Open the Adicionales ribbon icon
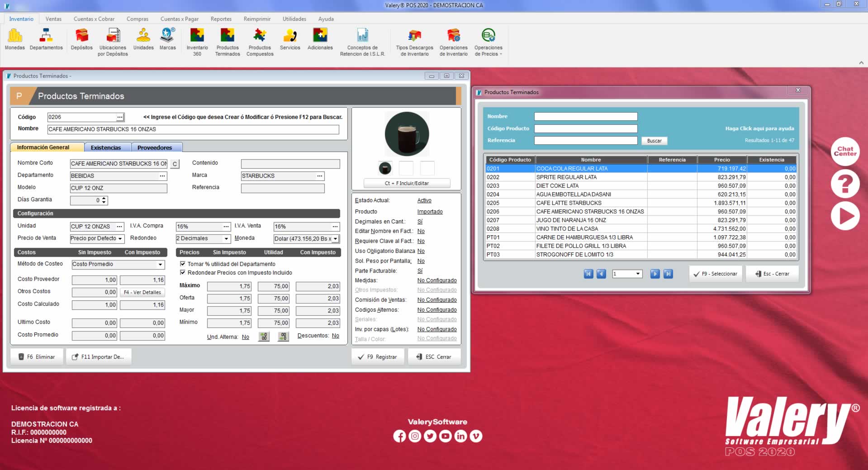 tap(320, 39)
